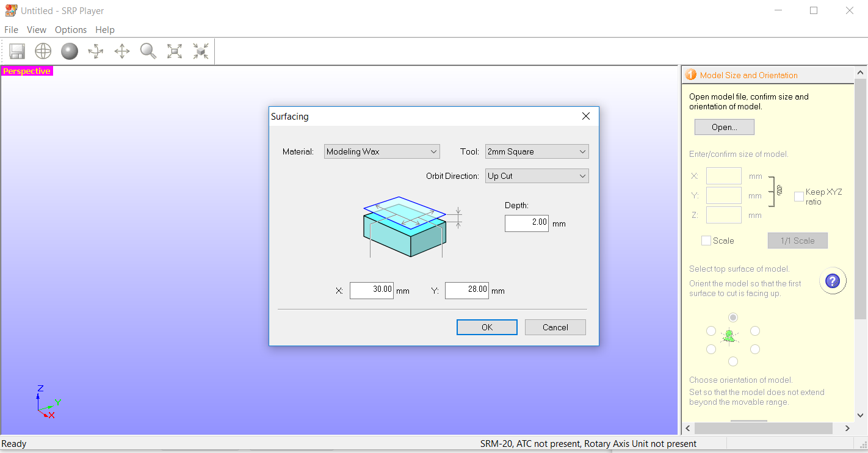Image resolution: width=868 pixels, height=453 pixels.
Task: Click the cube view-direction toolbar icon
Action: (x=201, y=51)
